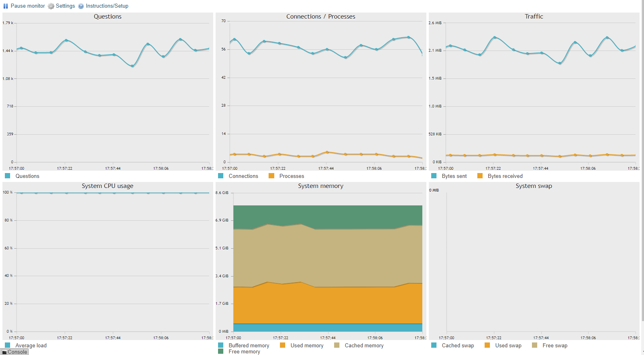This screenshot has height=355, width=644.
Task: Toggle the Average load legend label
Action: click(x=31, y=345)
